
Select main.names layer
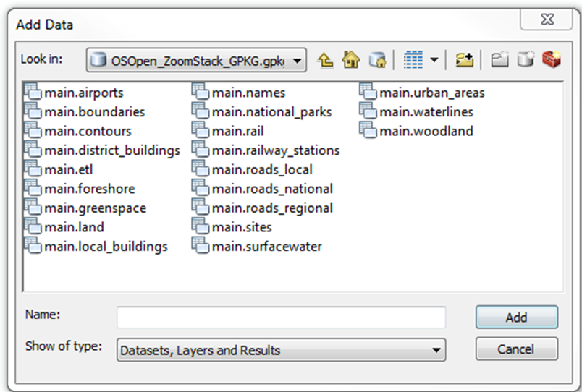click(x=239, y=93)
